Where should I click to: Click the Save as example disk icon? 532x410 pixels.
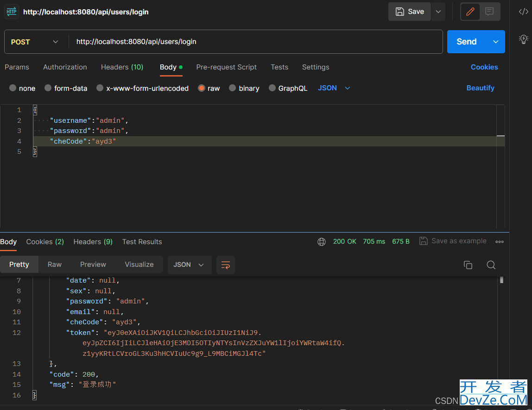point(423,241)
